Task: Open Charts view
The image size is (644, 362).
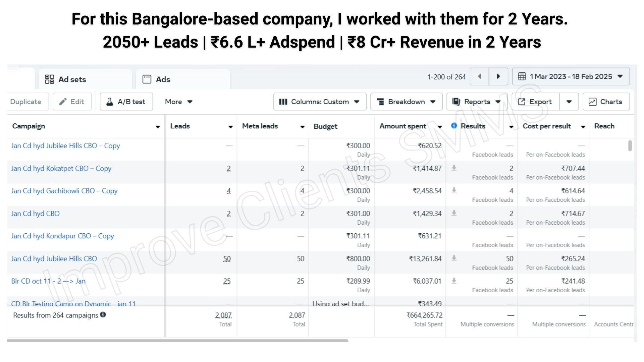Action: click(606, 102)
